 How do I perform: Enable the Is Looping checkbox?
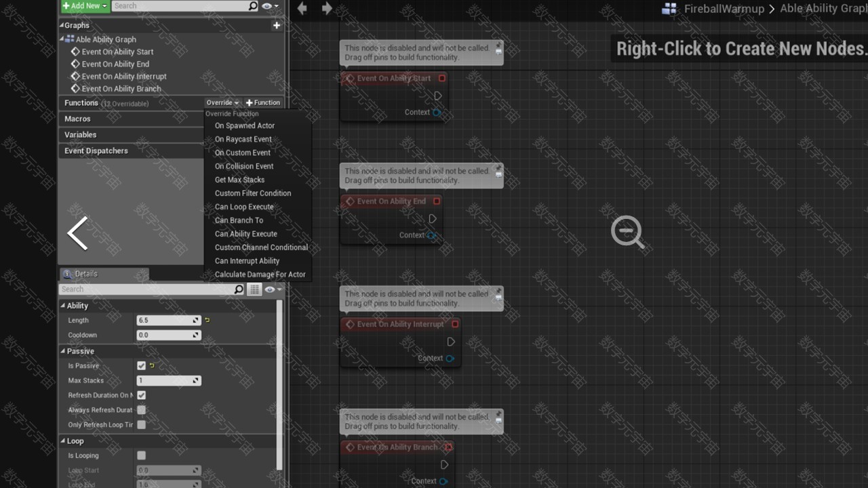(x=141, y=455)
